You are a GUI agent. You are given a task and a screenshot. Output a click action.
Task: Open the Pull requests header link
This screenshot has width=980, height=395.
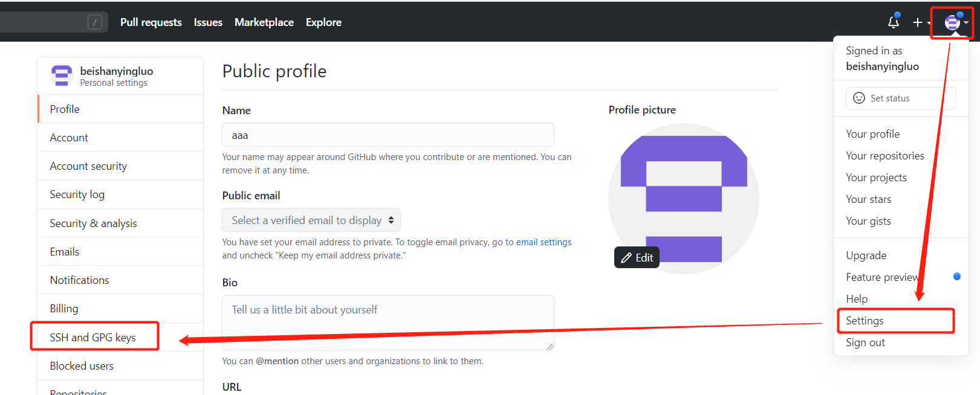pos(151,22)
